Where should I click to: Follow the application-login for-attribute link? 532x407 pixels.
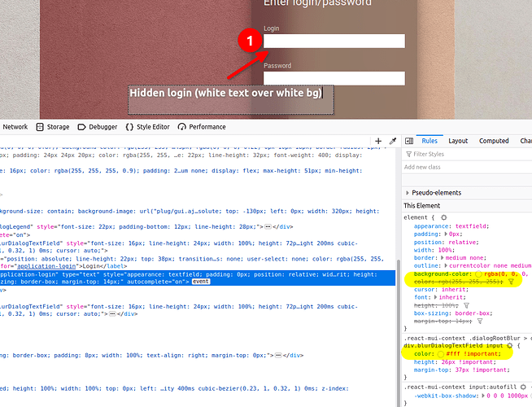click(46, 266)
